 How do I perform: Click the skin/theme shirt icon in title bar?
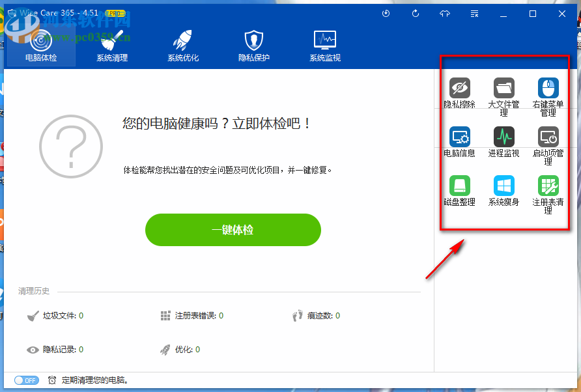(x=444, y=13)
